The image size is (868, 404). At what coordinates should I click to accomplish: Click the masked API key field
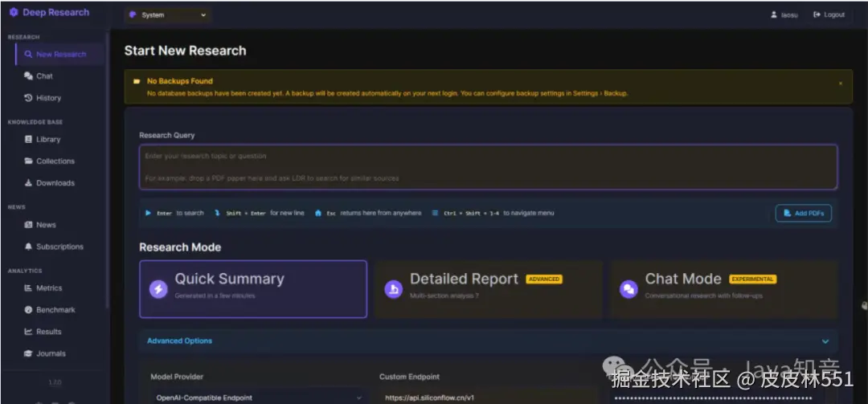pos(718,398)
